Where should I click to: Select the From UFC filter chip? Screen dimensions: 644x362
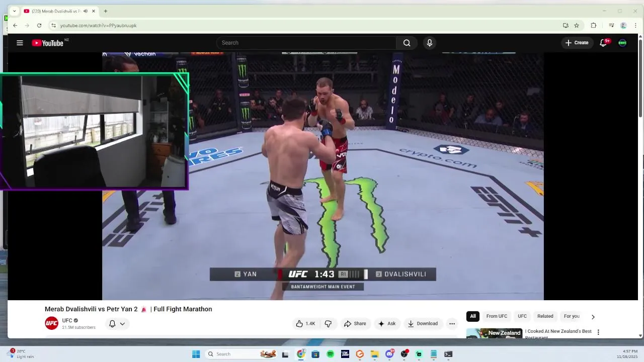click(x=497, y=316)
